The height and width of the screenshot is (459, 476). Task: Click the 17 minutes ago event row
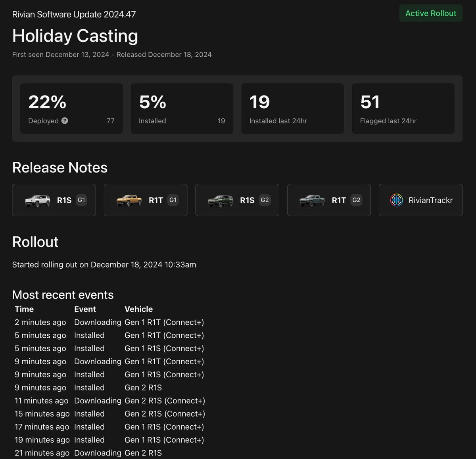click(x=109, y=427)
